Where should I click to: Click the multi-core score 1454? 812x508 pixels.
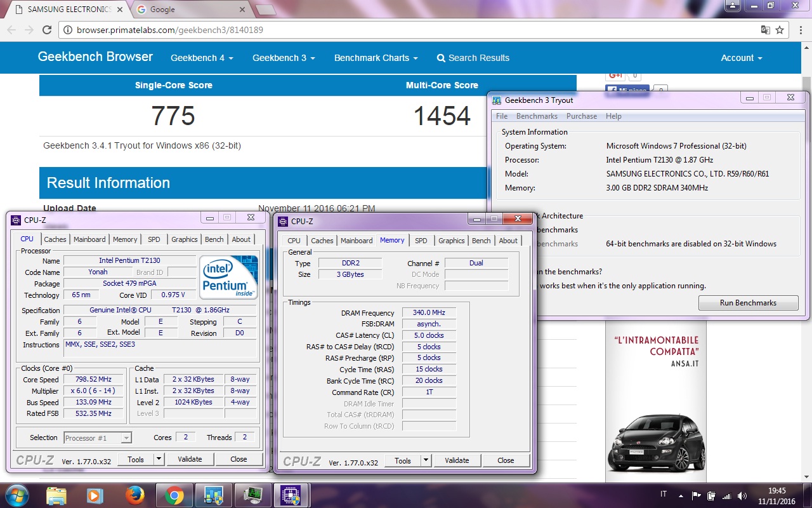click(x=442, y=116)
